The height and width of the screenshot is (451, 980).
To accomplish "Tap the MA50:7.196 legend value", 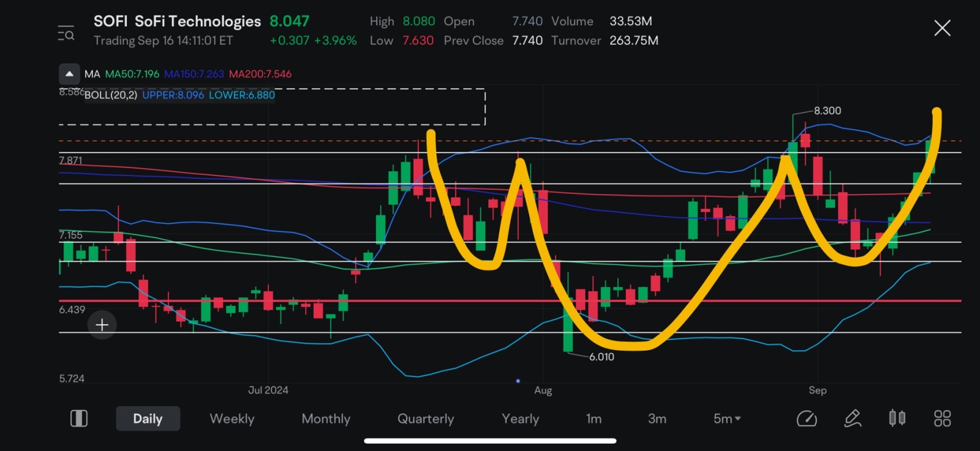I will 132,74.
